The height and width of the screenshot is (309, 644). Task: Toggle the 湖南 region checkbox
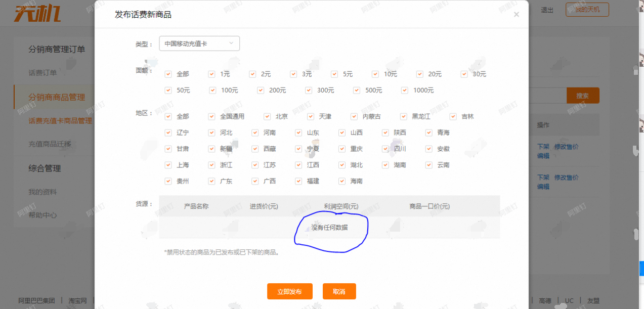tap(385, 165)
